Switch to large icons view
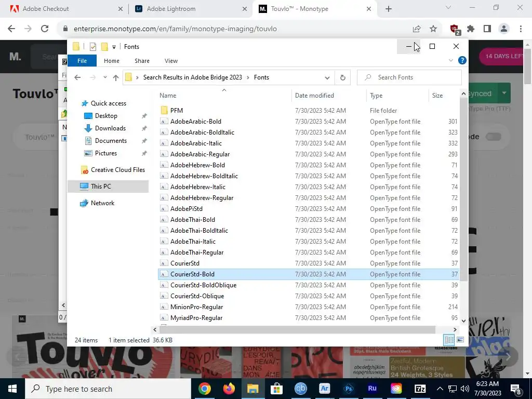This screenshot has width=532, height=399. (460, 340)
